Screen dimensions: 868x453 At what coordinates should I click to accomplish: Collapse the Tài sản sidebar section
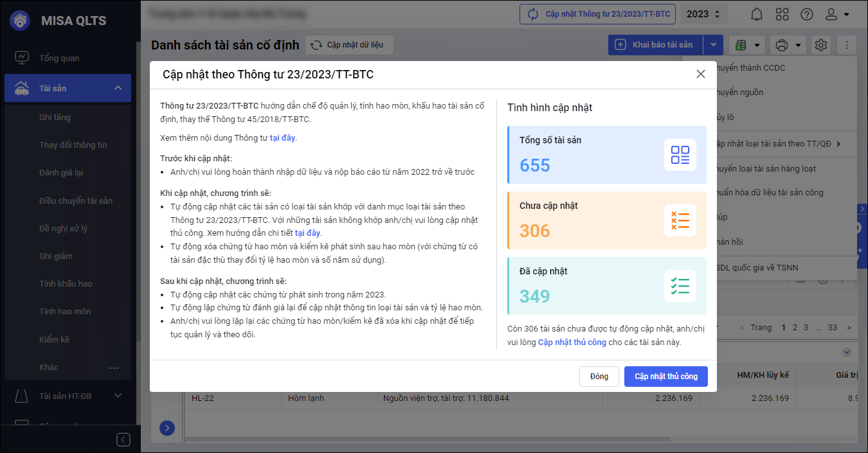pyautogui.click(x=118, y=88)
